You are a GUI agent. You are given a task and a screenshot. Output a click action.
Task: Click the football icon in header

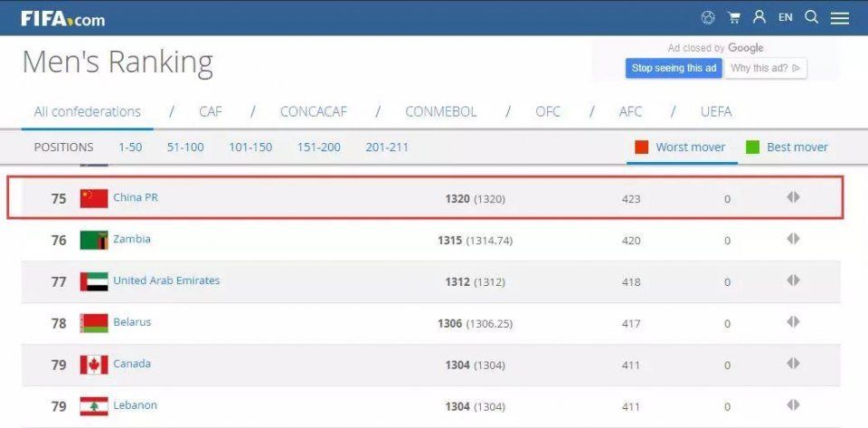point(707,18)
